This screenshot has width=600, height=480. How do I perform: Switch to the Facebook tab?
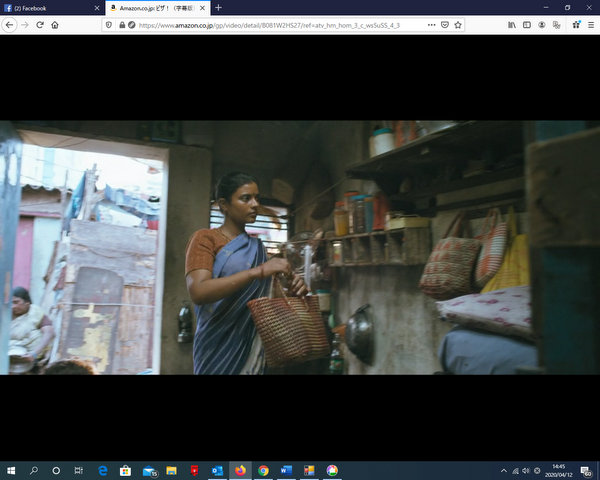point(52,8)
